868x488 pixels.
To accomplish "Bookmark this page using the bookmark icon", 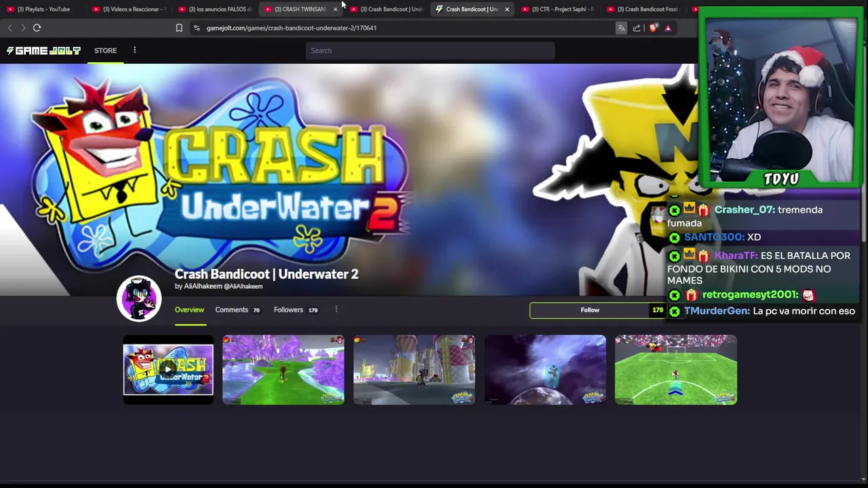I will [179, 28].
